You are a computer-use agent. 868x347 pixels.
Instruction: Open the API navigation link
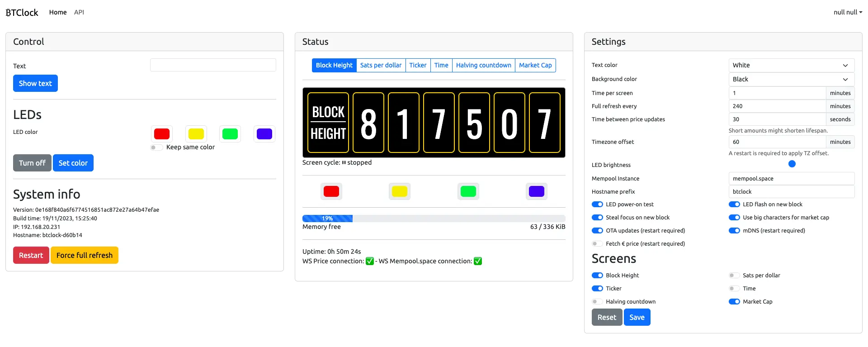click(x=79, y=12)
